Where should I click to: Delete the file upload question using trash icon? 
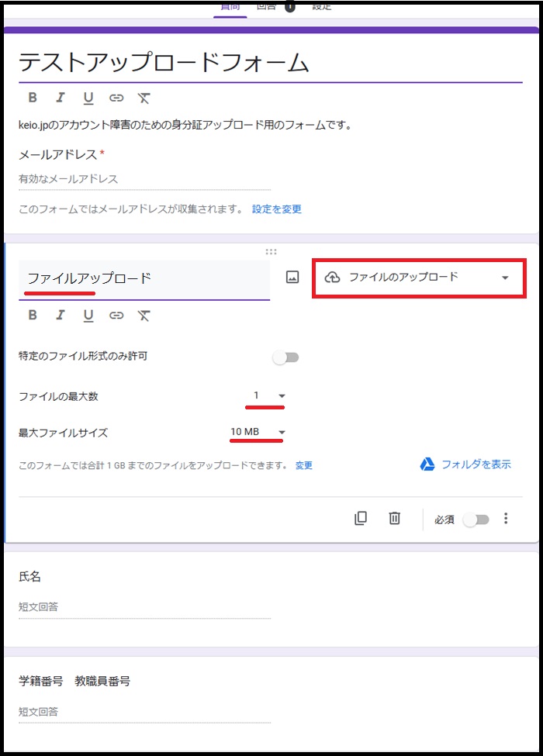click(x=394, y=519)
